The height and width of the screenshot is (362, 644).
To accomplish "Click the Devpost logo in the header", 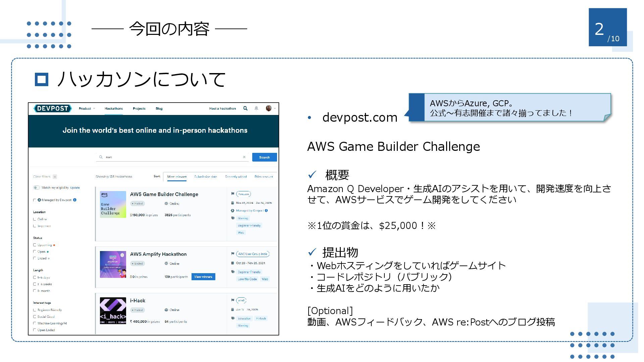I will coord(53,108).
